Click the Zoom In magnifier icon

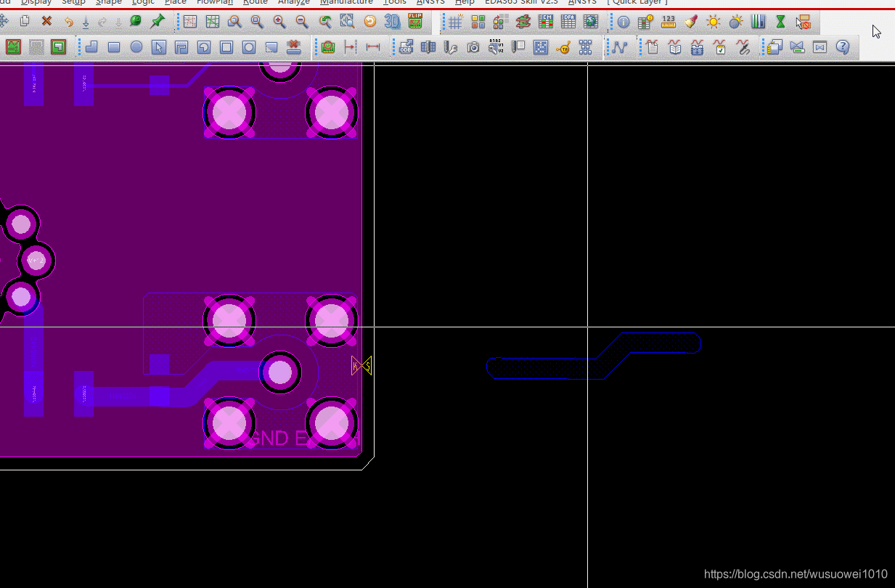(279, 22)
